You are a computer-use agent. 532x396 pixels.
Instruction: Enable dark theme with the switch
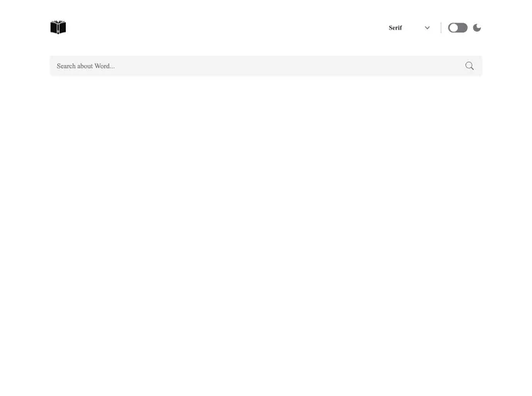[458, 28]
